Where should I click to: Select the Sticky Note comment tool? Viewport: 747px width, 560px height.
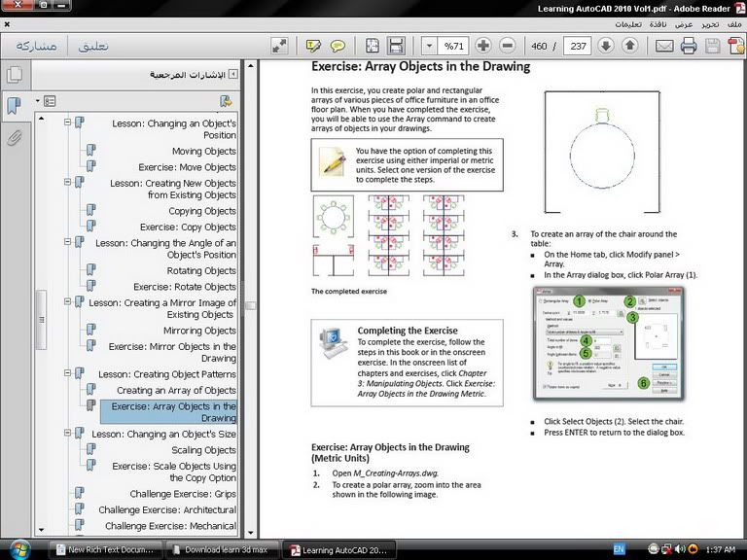(x=338, y=47)
